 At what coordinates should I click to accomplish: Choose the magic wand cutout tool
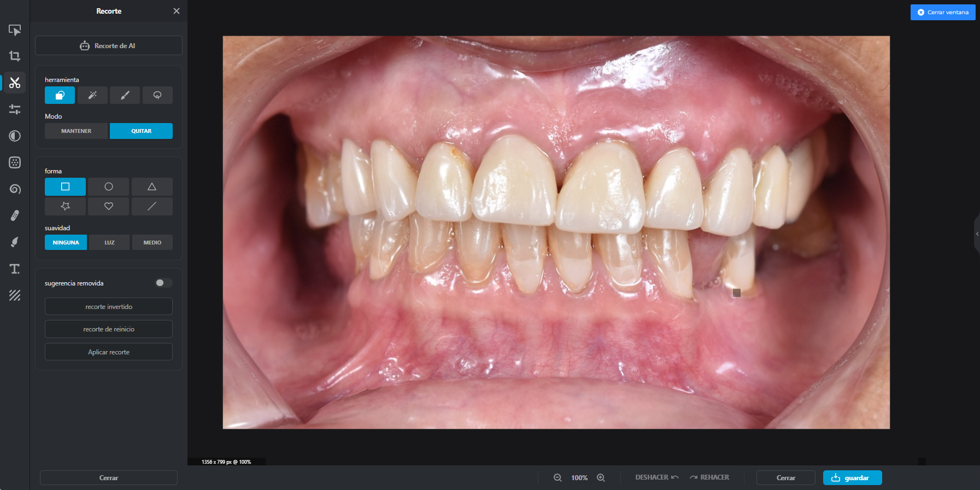click(x=92, y=95)
